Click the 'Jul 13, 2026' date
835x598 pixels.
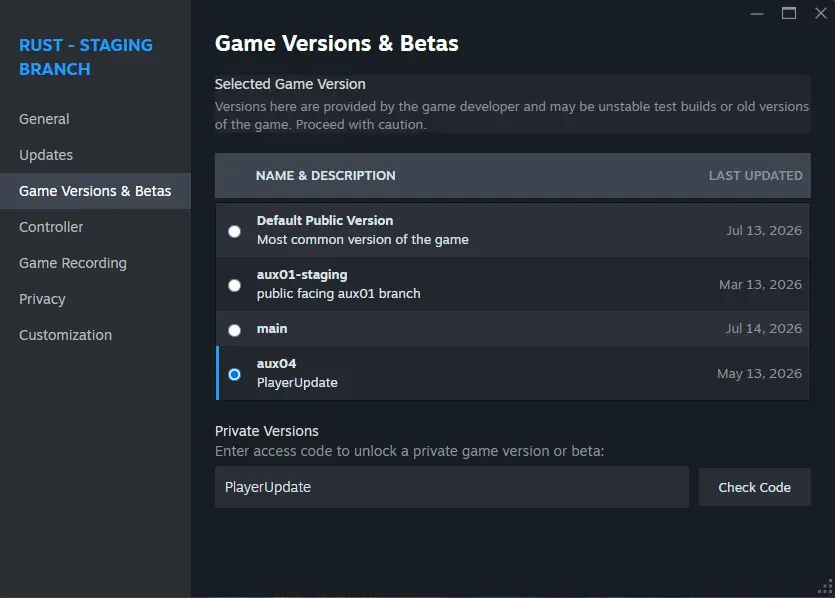click(764, 231)
